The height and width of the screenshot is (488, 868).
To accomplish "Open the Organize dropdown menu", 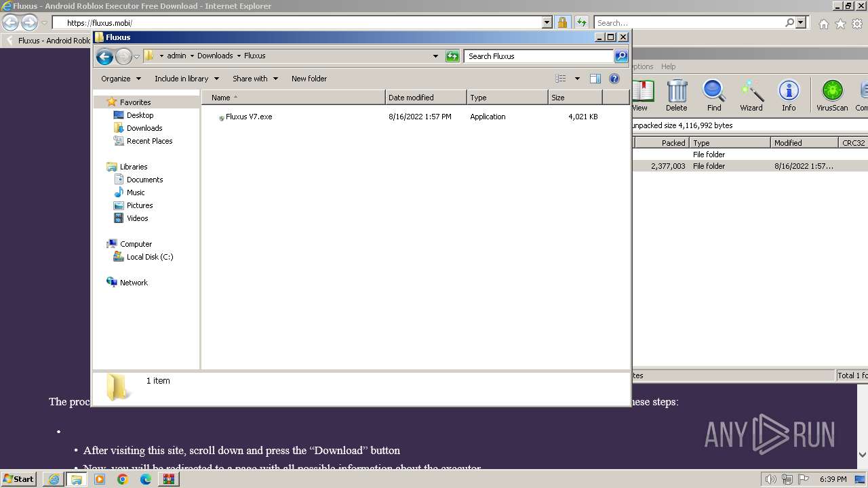I will pos(121,79).
